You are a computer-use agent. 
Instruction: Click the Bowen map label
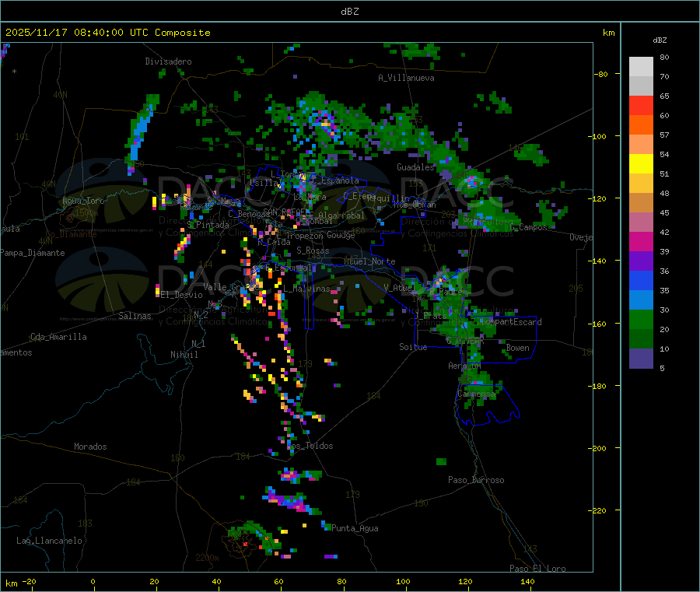(x=517, y=348)
